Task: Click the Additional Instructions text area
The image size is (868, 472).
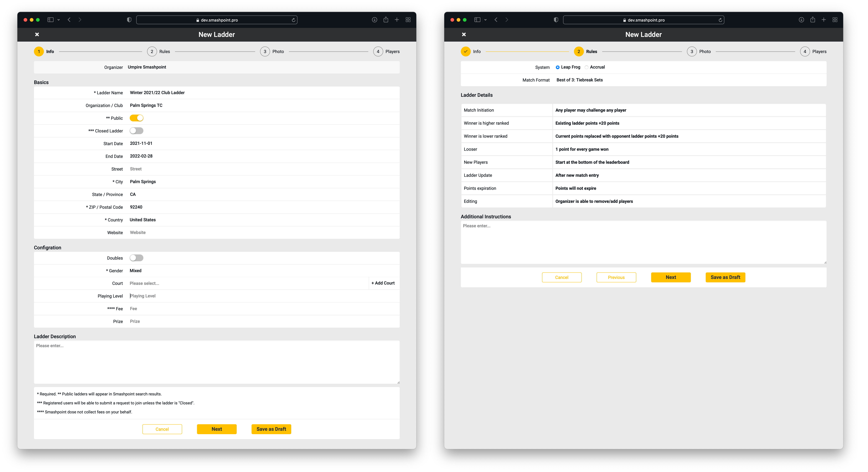Action: tap(644, 242)
